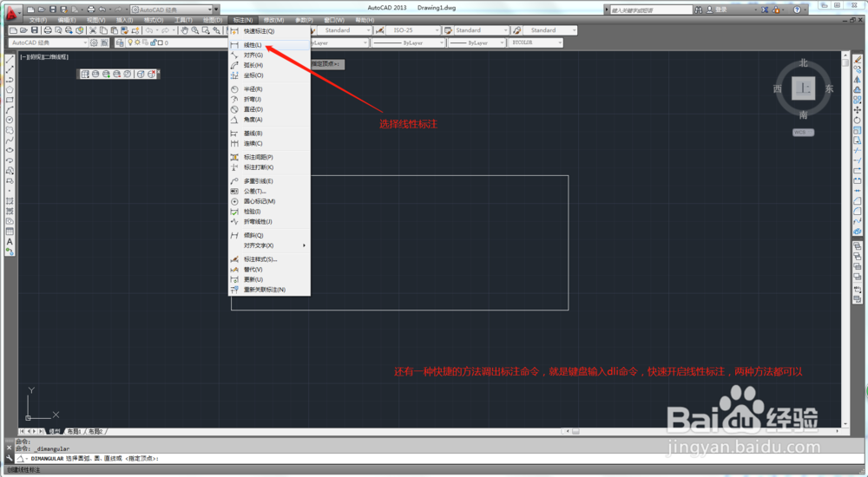Choose 半径(R) from the dimension menu

[270, 89]
